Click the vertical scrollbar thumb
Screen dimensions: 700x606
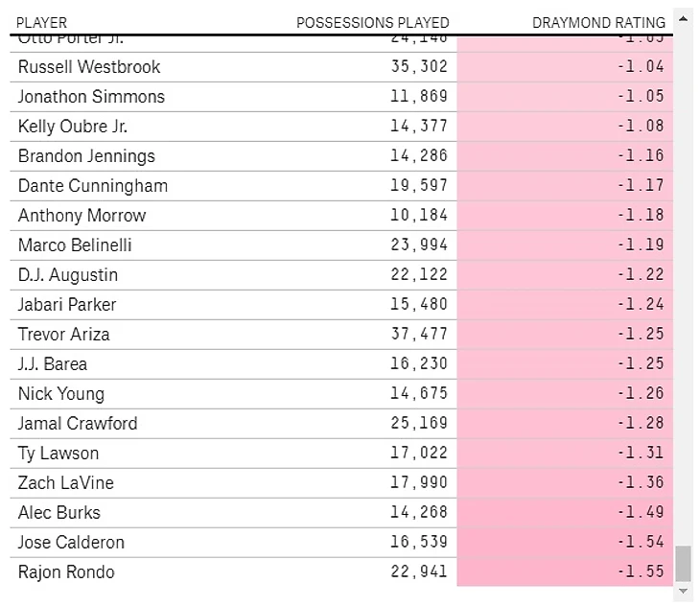[683, 564]
